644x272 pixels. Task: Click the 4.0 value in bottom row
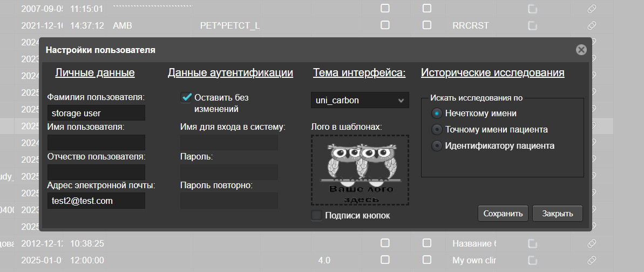(x=324, y=261)
